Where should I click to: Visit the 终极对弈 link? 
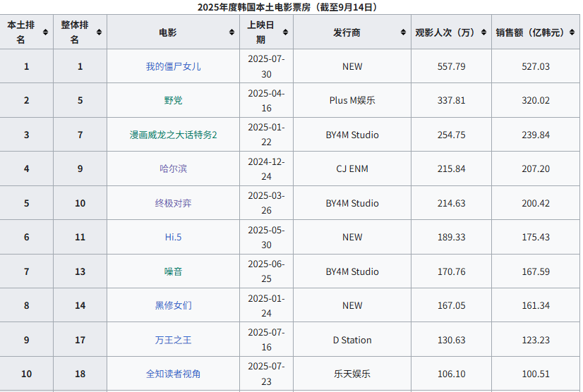pos(173,203)
